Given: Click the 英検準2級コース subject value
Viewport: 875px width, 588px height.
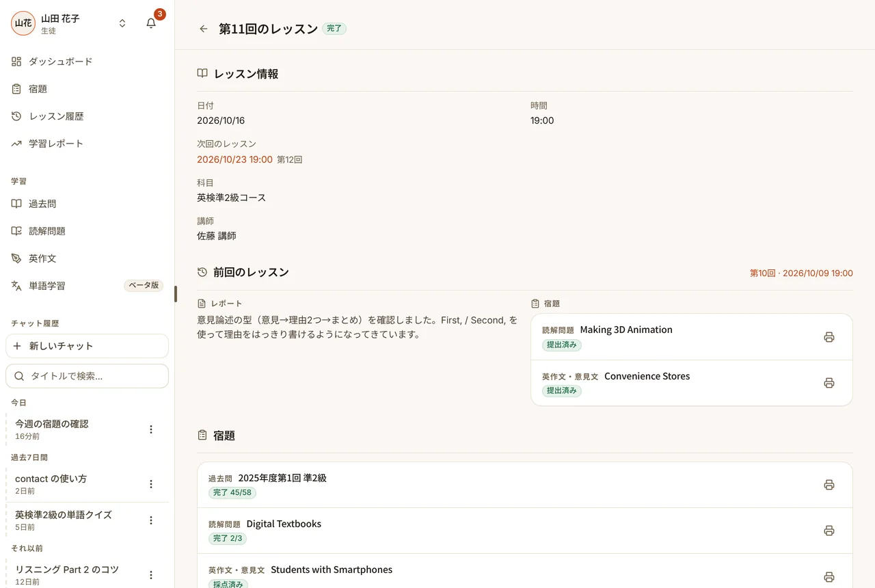Looking at the screenshot, I should click(x=232, y=198).
